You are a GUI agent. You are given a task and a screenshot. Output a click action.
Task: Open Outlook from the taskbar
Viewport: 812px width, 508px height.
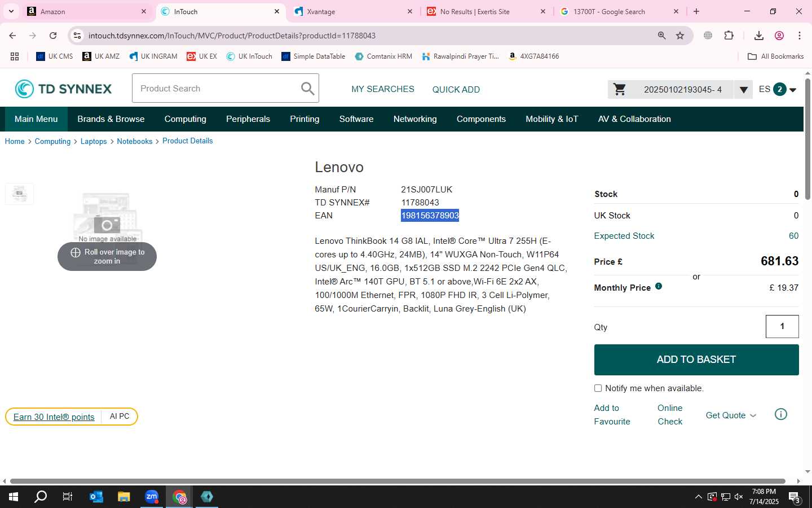point(96,497)
